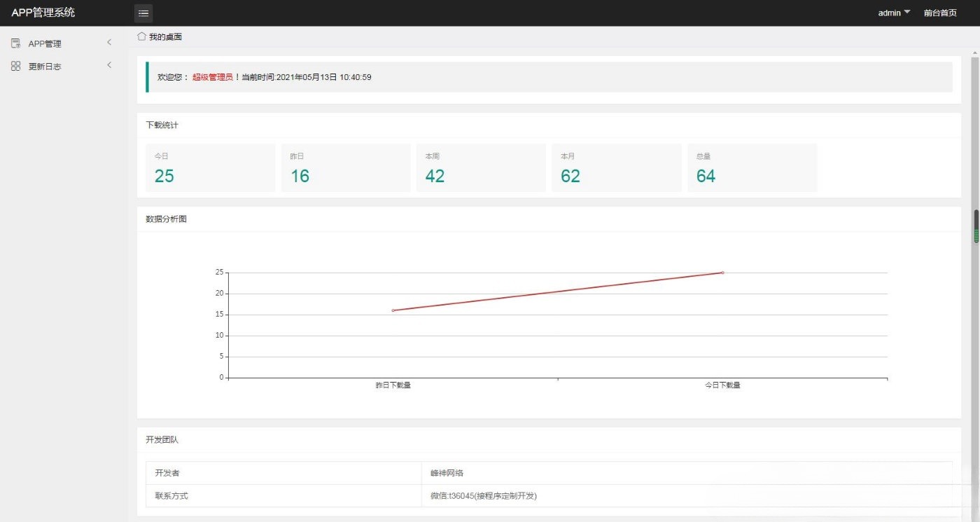Select the 今日 download count card
The height and width of the screenshot is (522, 980).
pos(210,168)
